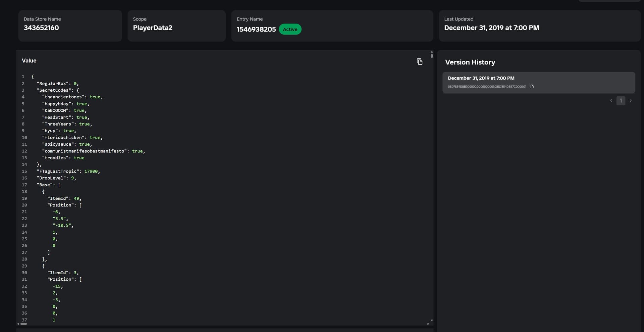Click the copy icon above the JSON value
The image size is (644, 332).
[x=420, y=62]
